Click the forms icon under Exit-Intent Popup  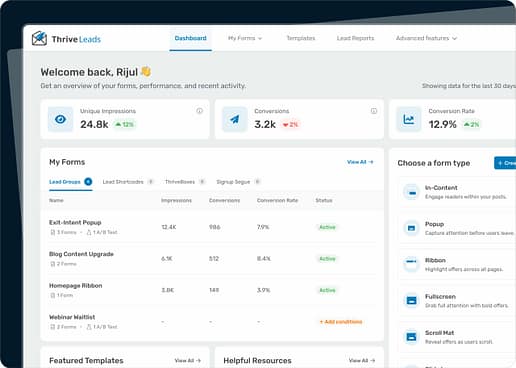pos(53,232)
